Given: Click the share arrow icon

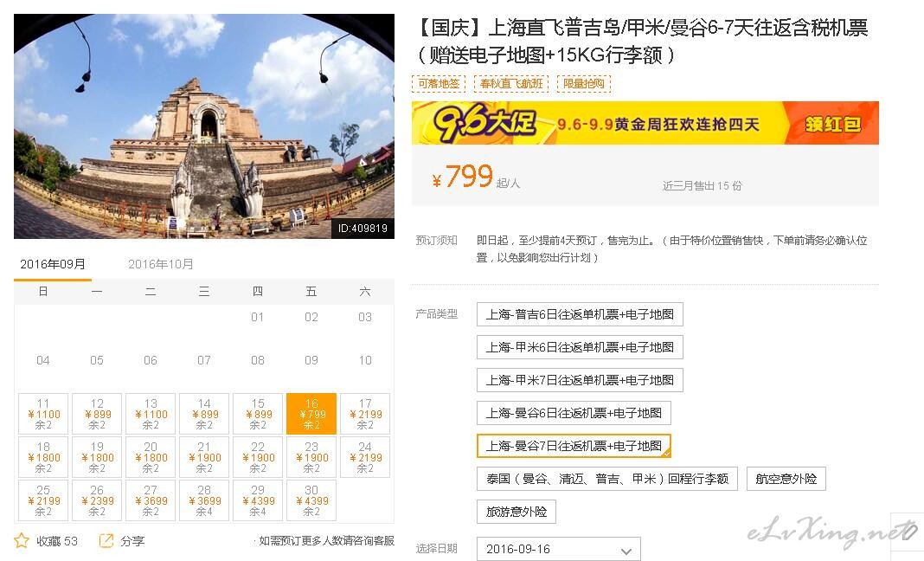Looking at the screenshot, I should 106,540.
